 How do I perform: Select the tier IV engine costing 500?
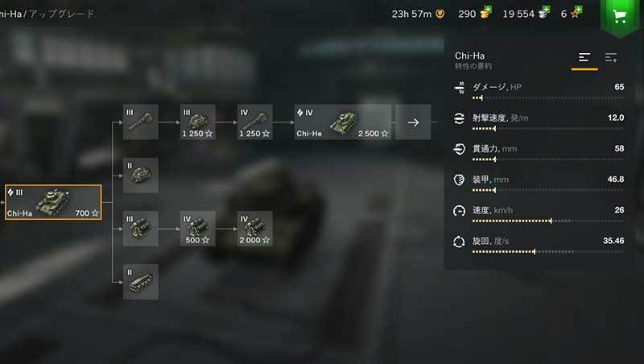tap(197, 229)
